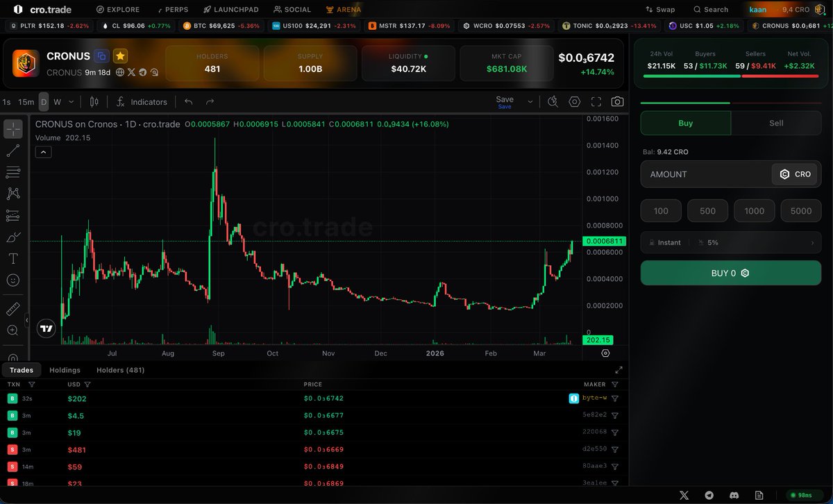Select the crosshair cursor tool
Image resolution: width=833 pixels, height=504 pixels.
pyautogui.click(x=13, y=129)
